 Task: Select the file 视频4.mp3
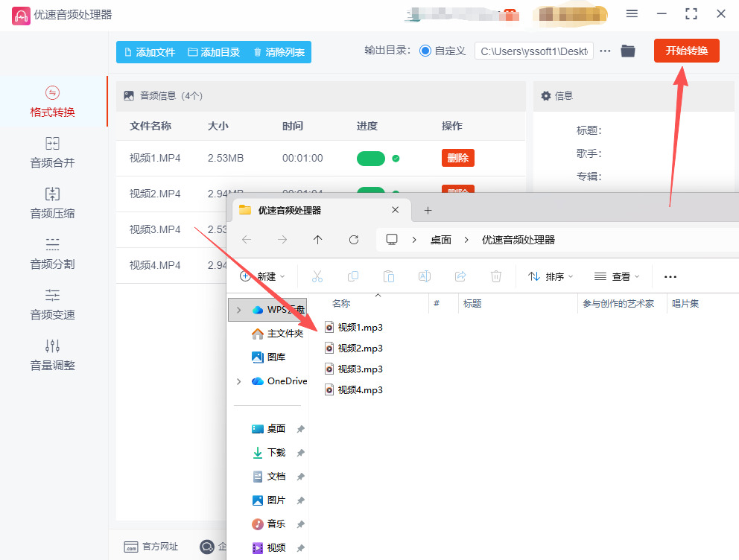click(354, 389)
